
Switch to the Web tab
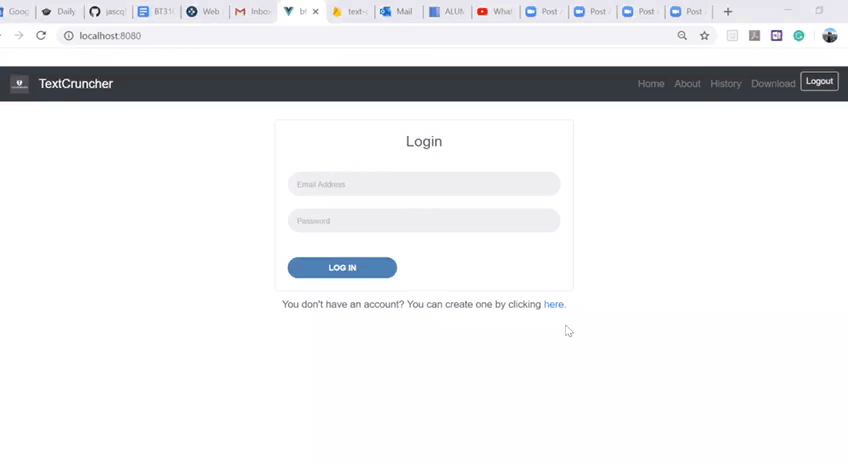click(205, 11)
